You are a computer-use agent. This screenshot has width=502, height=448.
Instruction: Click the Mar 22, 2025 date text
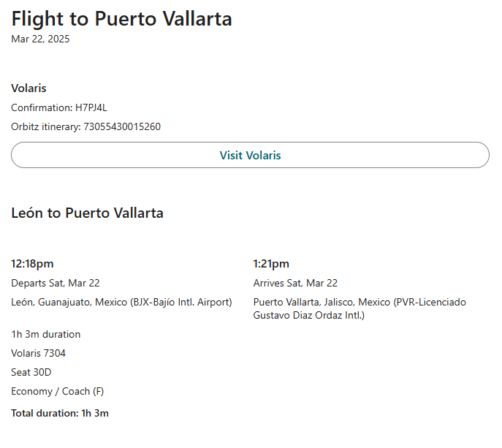[x=40, y=39]
